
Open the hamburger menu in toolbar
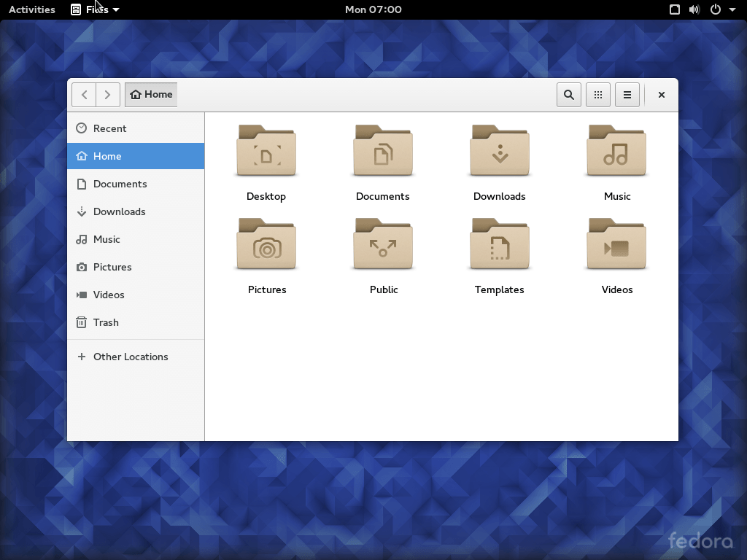pyautogui.click(x=627, y=95)
